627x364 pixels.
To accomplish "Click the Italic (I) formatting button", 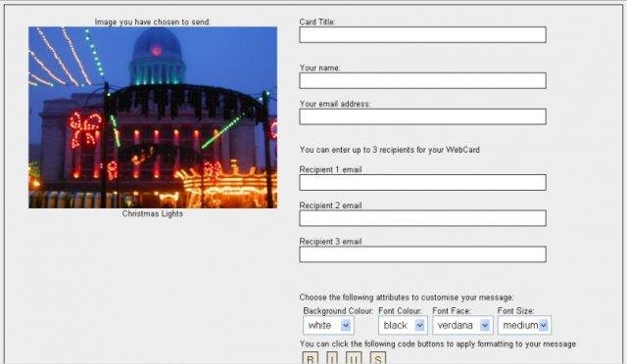I will click(x=332, y=358).
